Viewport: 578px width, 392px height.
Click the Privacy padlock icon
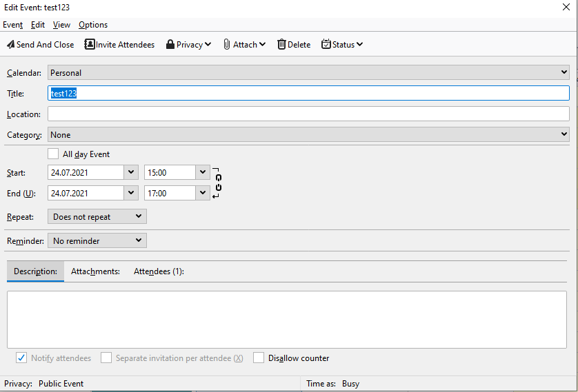click(170, 45)
